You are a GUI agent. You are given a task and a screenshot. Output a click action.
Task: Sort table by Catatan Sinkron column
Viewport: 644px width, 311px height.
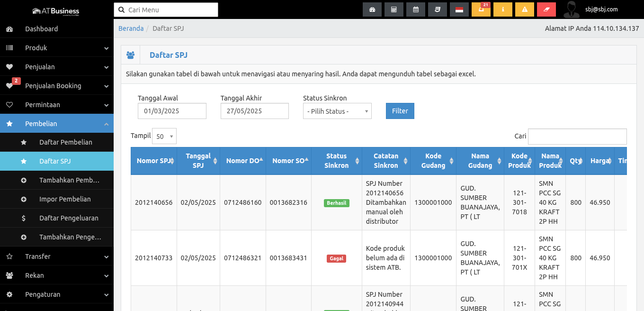386,161
